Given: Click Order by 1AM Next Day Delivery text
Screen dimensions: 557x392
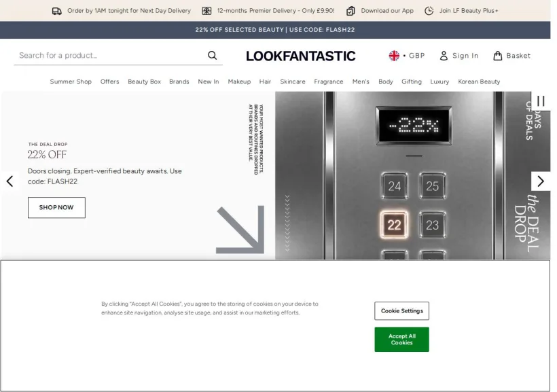Looking at the screenshot, I should pyautogui.click(x=129, y=11).
